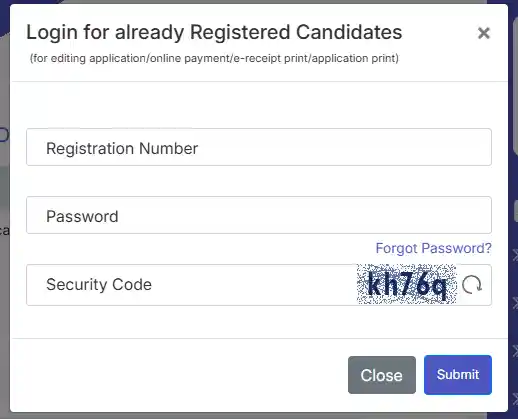Image resolution: width=518 pixels, height=419 pixels.
Task: Click the subtitle about editing application/online payment
Action: (214, 58)
